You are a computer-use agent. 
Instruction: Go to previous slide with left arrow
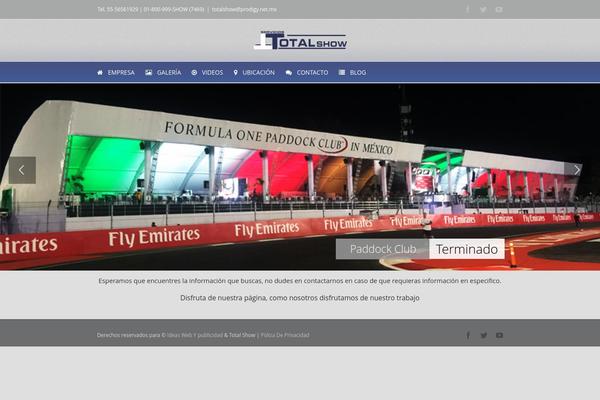[x=22, y=170]
